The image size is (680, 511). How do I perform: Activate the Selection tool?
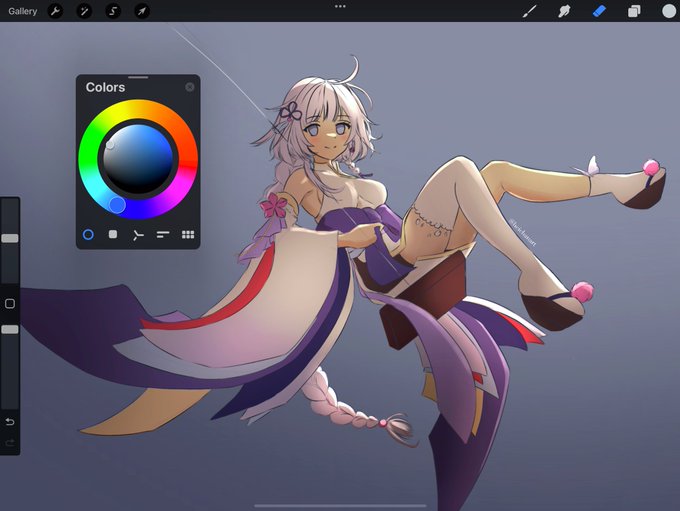(113, 11)
